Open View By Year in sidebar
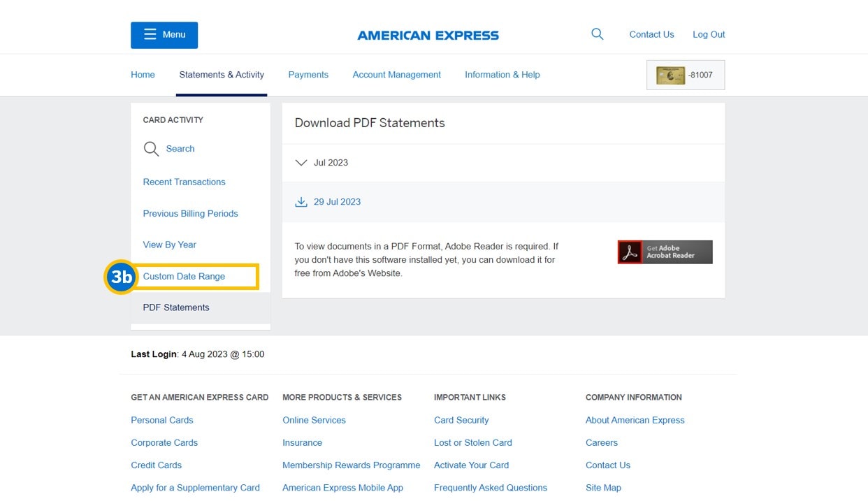Image resolution: width=868 pixels, height=501 pixels. click(x=169, y=245)
